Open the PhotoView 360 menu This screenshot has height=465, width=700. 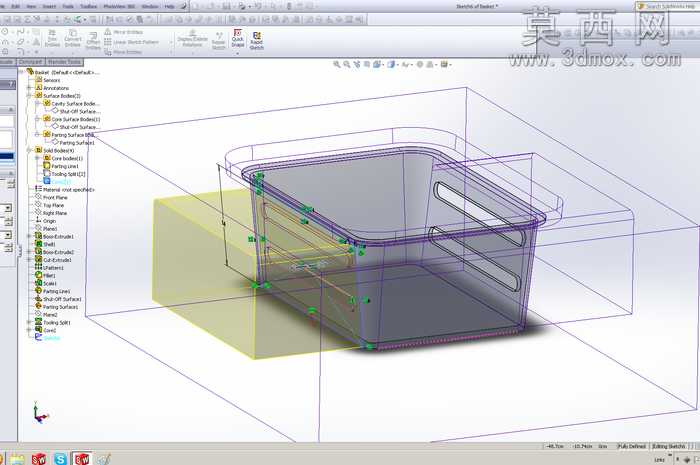pyautogui.click(x=119, y=6)
